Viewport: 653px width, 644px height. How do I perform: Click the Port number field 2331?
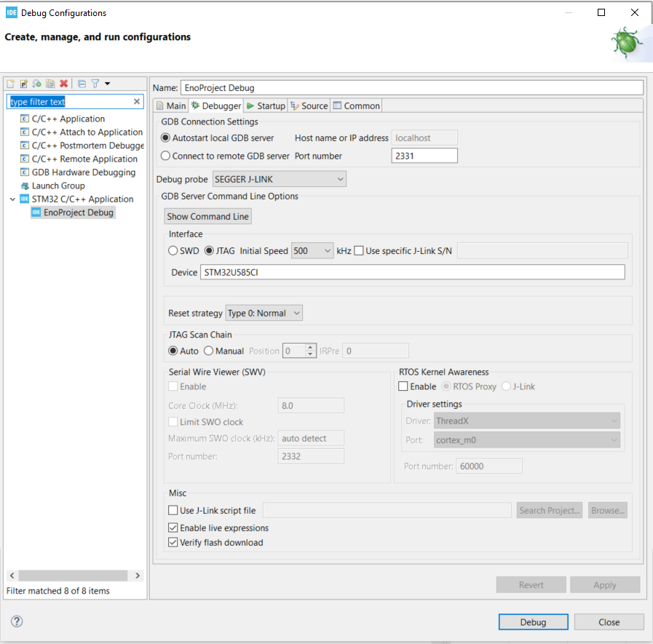pos(424,156)
